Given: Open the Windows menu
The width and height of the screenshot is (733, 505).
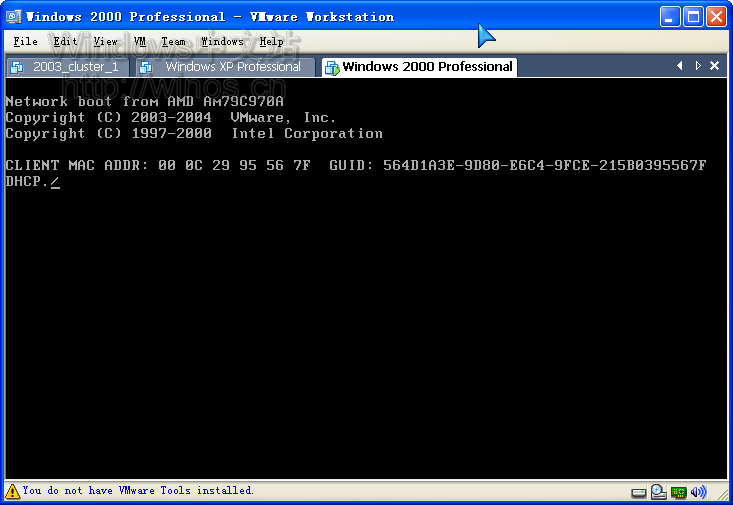Looking at the screenshot, I should tap(223, 42).
